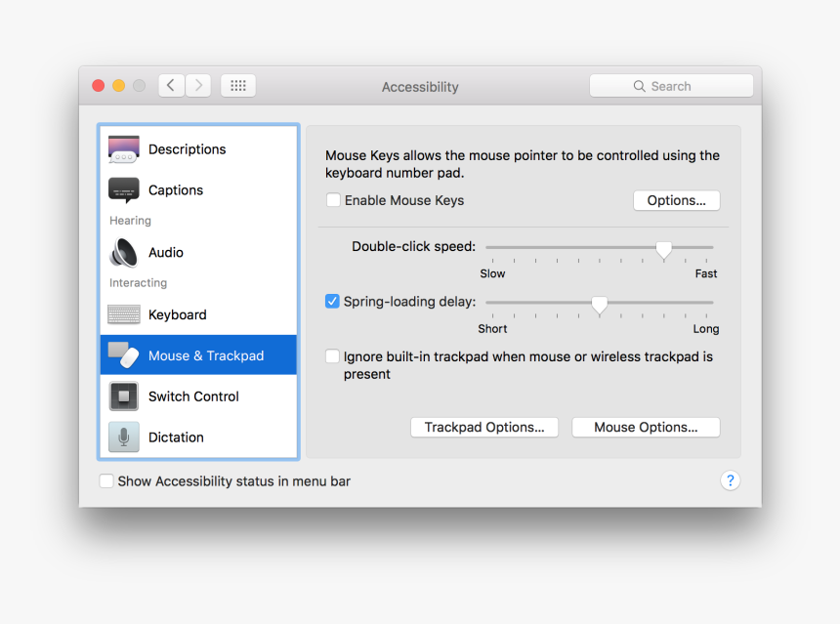Image resolution: width=840 pixels, height=624 pixels.
Task: Open Keyboard accessibility settings
Action: click(123, 314)
